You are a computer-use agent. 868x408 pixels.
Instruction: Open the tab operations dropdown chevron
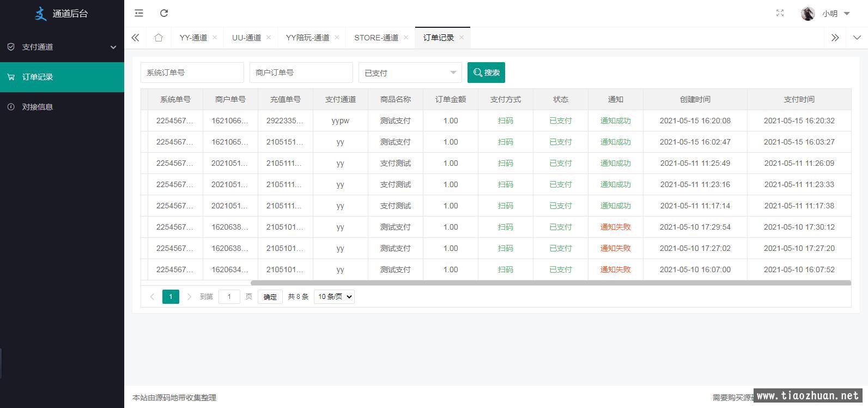(x=857, y=38)
